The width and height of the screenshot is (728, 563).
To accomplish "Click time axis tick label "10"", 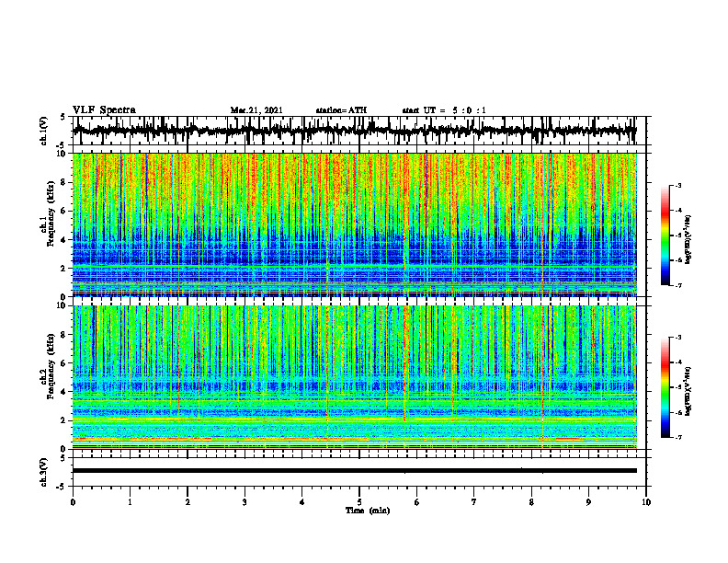I will (x=646, y=502).
